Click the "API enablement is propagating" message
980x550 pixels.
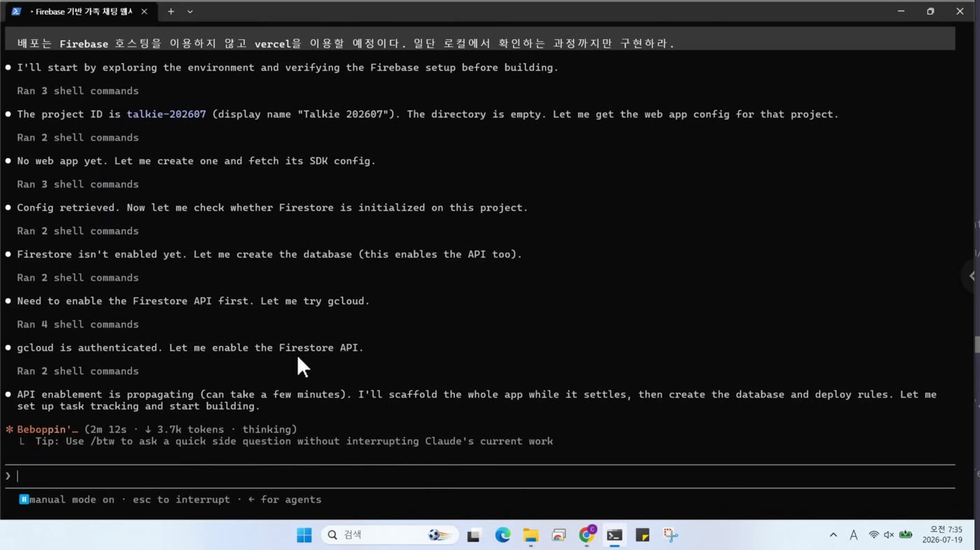pyautogui.click(x=477, y=400)
